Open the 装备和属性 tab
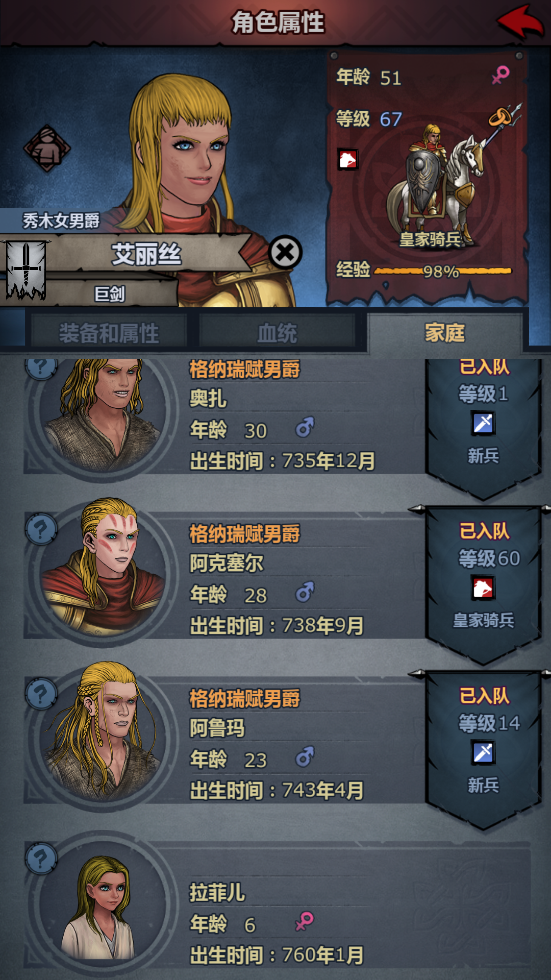This screenshot has height=980, width=551. 109,333
